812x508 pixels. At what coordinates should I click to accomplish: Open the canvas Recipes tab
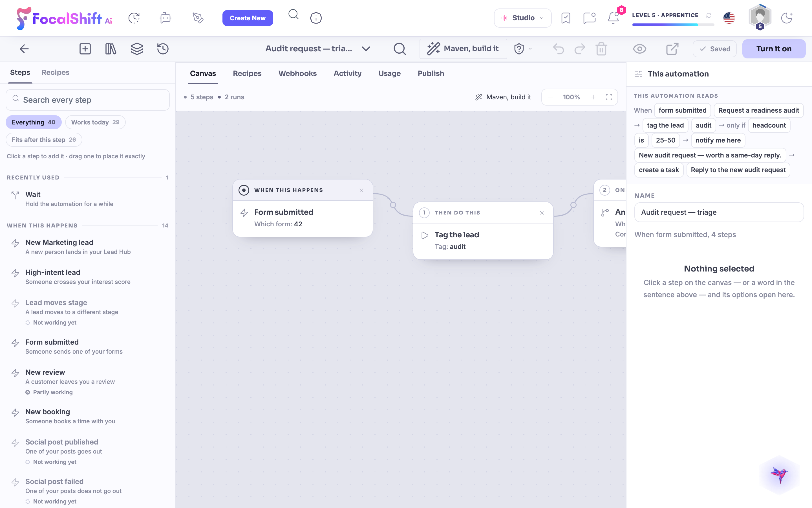(x=247, y=74)
